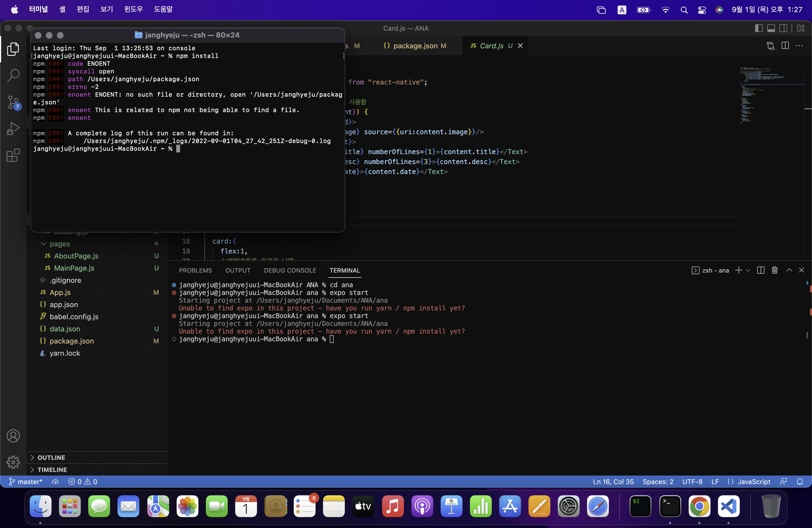Viewport: 812px width, 528px height.
Task: Synchronize changes via status bar cloud icon
Action: click(x=55, y=482)
